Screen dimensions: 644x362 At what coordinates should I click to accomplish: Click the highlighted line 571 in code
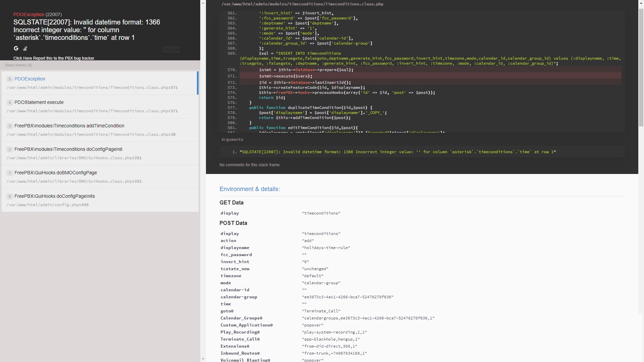[x=285, y=76]
